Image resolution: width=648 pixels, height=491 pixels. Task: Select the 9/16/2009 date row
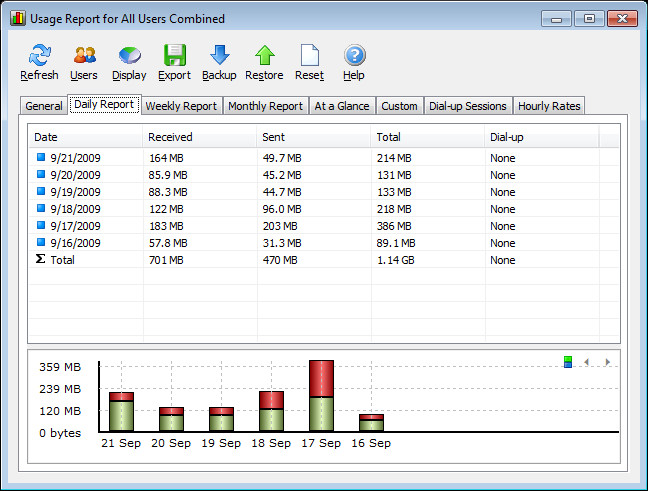pos(324,243)
